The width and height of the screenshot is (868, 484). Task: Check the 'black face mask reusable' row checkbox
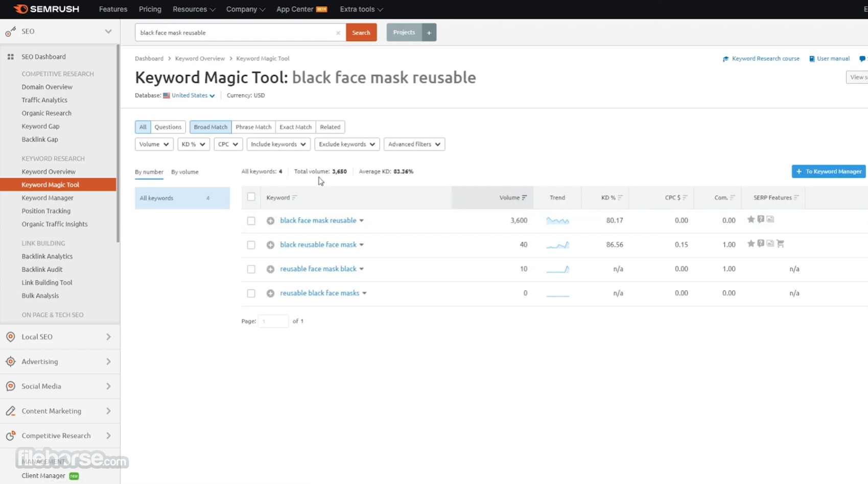pyautogui.click(x=251, y=221)
